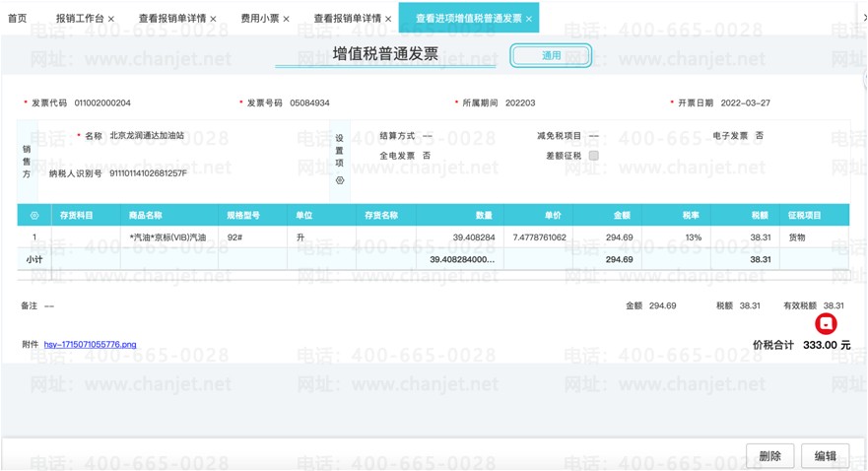Toggle the 差额征税 checkbox
This screenshot has width=868, height=471.
pyautogui.click(x=594, y=156)
